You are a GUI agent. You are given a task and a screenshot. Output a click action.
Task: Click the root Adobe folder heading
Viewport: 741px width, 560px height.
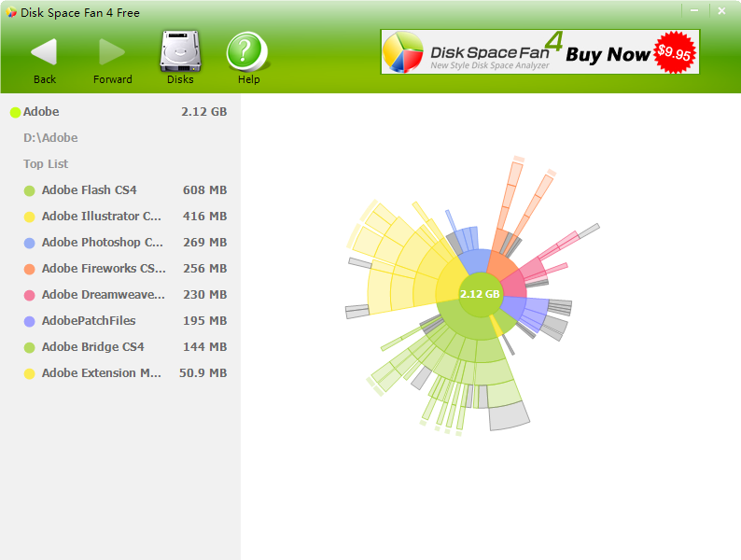coord(41,112)
